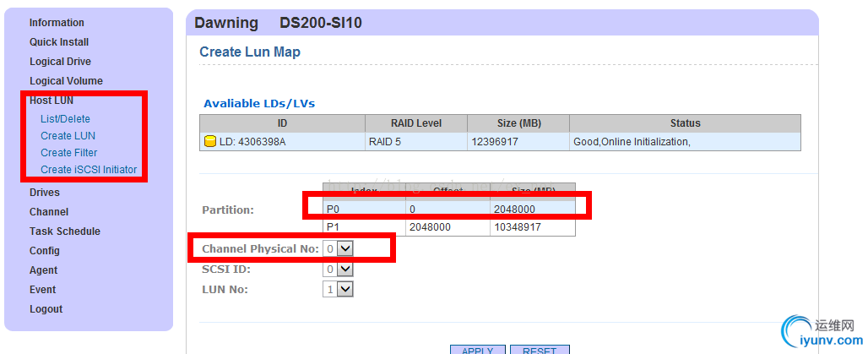This screenshot has width=868, height=354.
Task: Open Create iSCSI Initiator link
Action: click(x=89, y=170)
